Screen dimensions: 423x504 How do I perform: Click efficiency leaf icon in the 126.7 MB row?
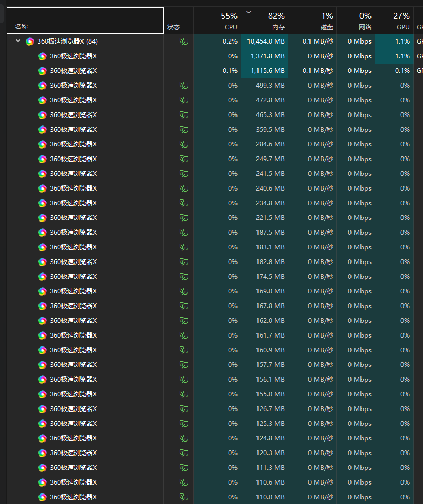[184, 409]
